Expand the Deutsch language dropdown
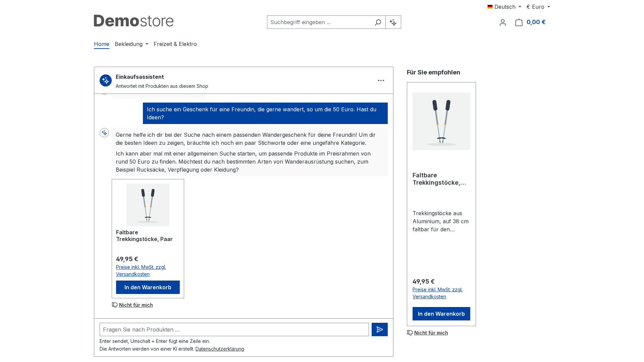 click(x=504, y=7)
